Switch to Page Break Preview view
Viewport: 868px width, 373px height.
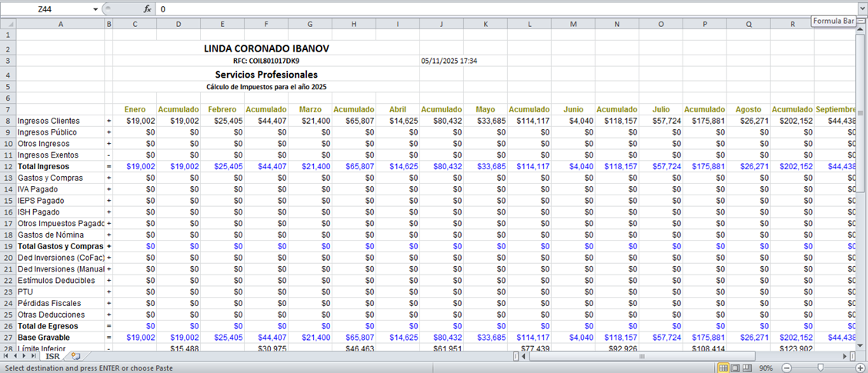click(747, 368)
